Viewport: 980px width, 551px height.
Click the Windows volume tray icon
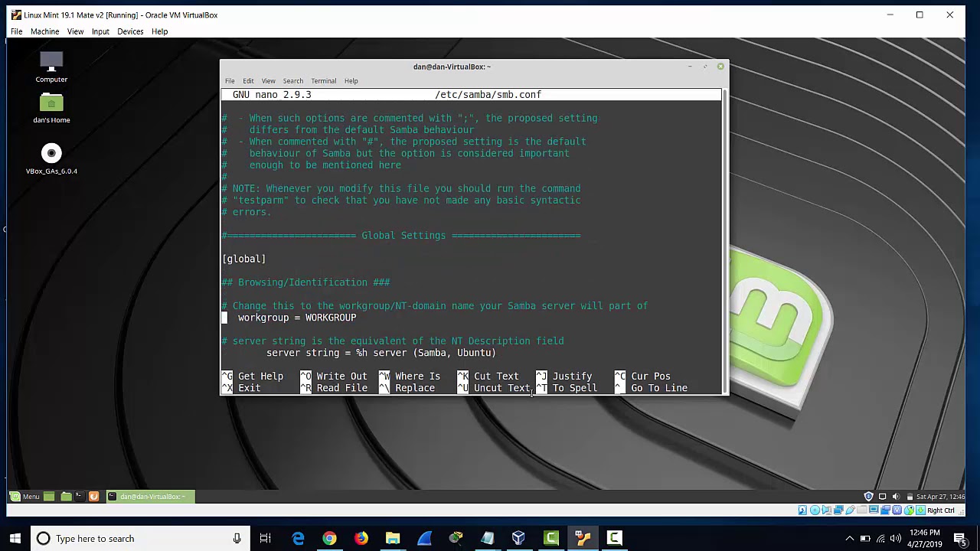click(x=896, y=539)
